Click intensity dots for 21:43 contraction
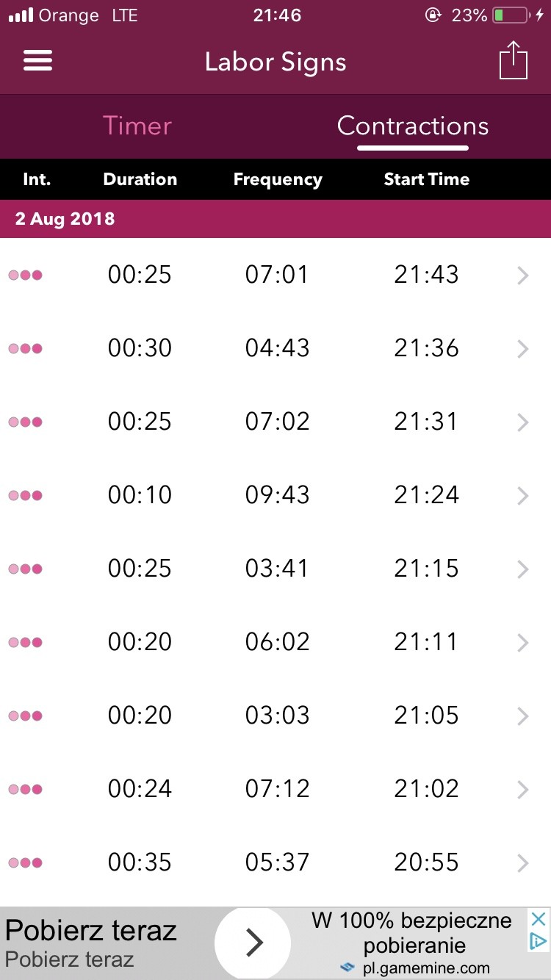Viewport: 551px width, 980px height. 25,275
